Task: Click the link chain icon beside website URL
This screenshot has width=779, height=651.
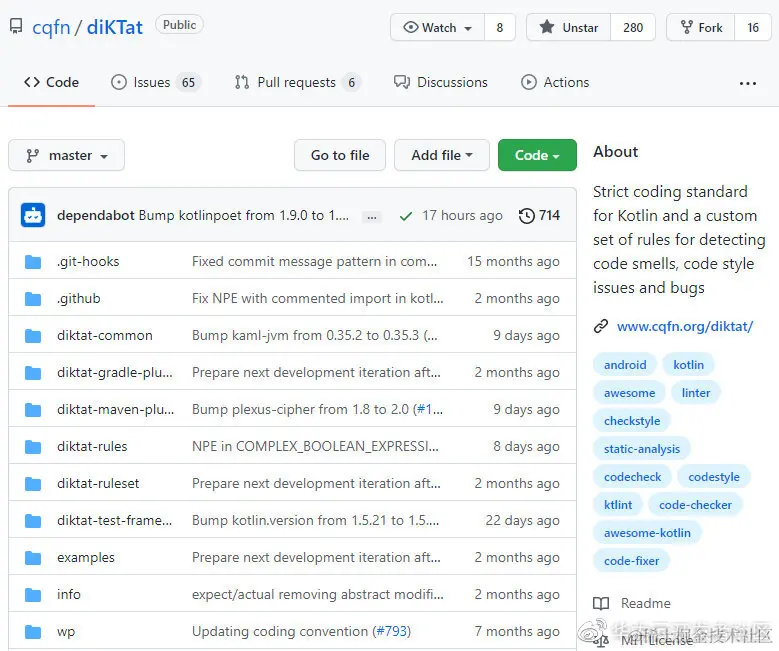Action: tap(601, 326)
